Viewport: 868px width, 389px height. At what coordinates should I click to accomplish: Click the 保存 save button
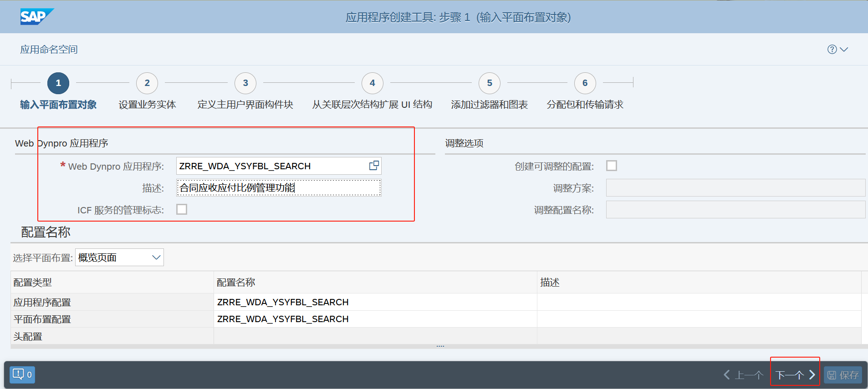(x=843, y=375)
